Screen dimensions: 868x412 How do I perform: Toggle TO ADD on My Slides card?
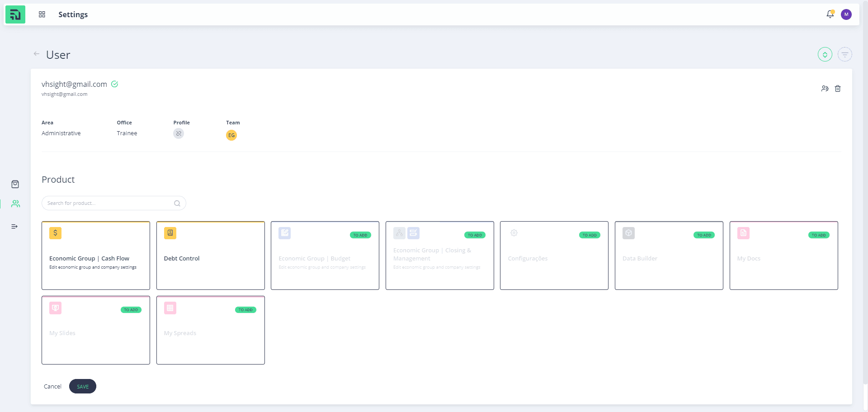(131, 310)
